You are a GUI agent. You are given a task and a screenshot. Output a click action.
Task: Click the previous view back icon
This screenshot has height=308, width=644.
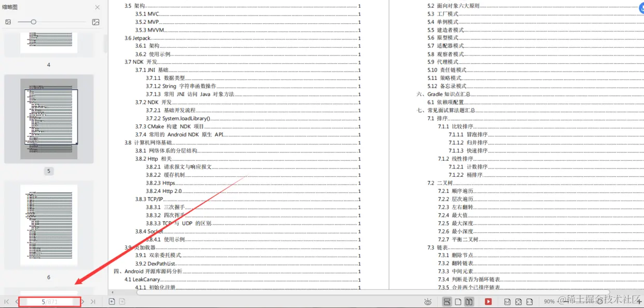tap(112, 301)
